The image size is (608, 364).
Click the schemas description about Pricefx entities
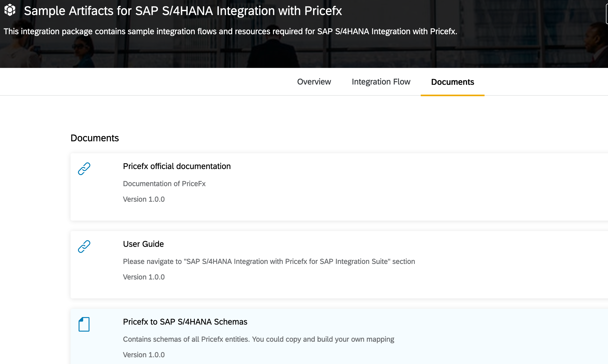click(258, 339)
